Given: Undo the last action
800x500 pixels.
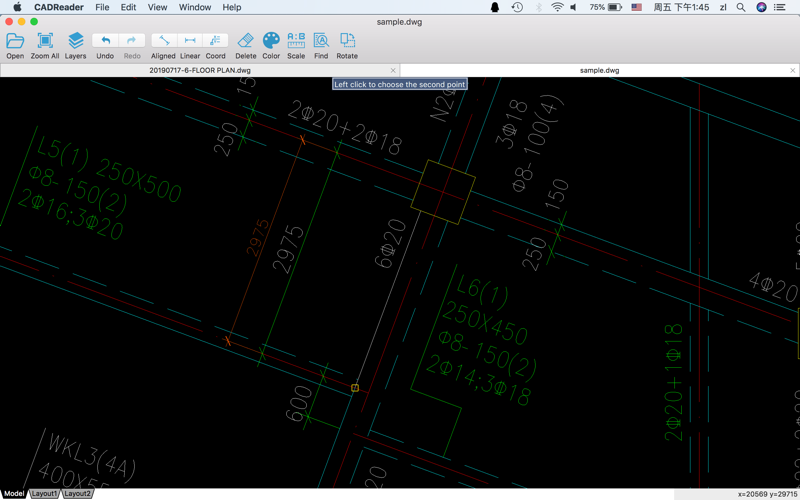Looking at the screenshot, I should (105, 45).
